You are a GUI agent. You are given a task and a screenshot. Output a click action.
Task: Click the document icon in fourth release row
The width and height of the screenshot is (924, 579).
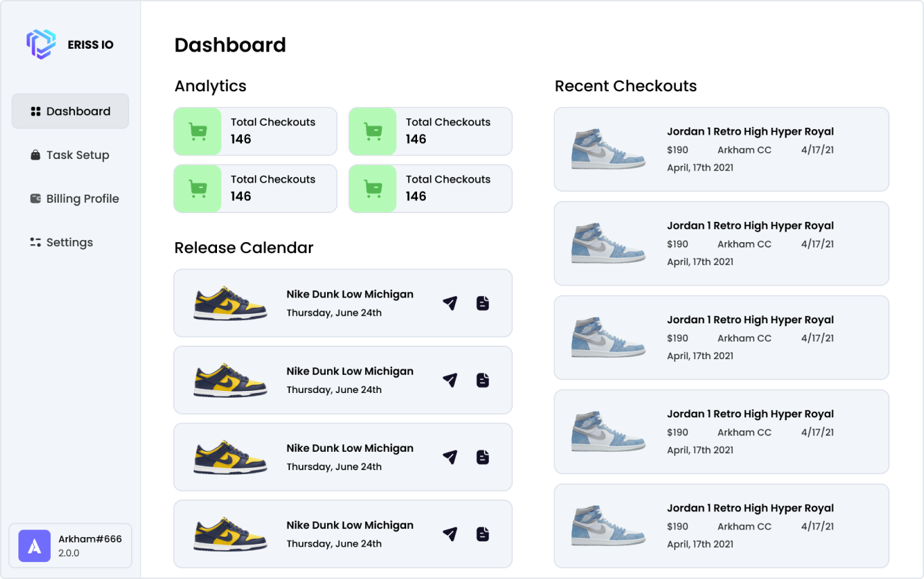(x=483, y=534)
